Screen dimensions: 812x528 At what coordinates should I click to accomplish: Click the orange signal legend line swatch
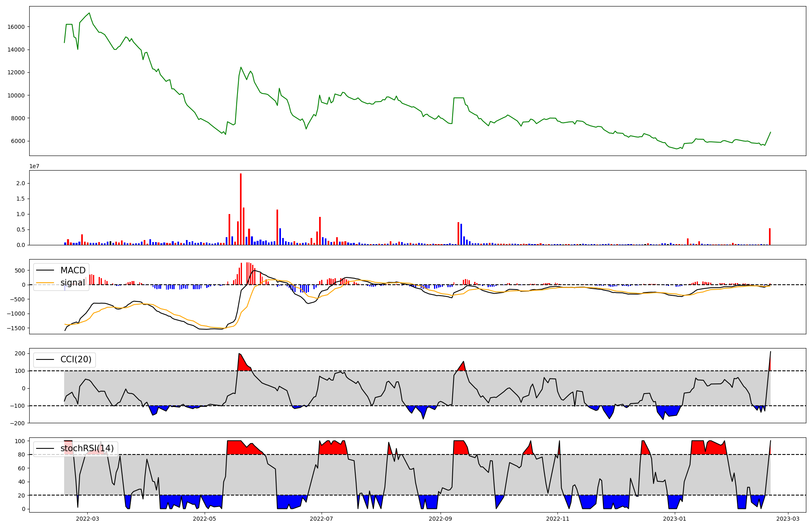coord(45,283)
